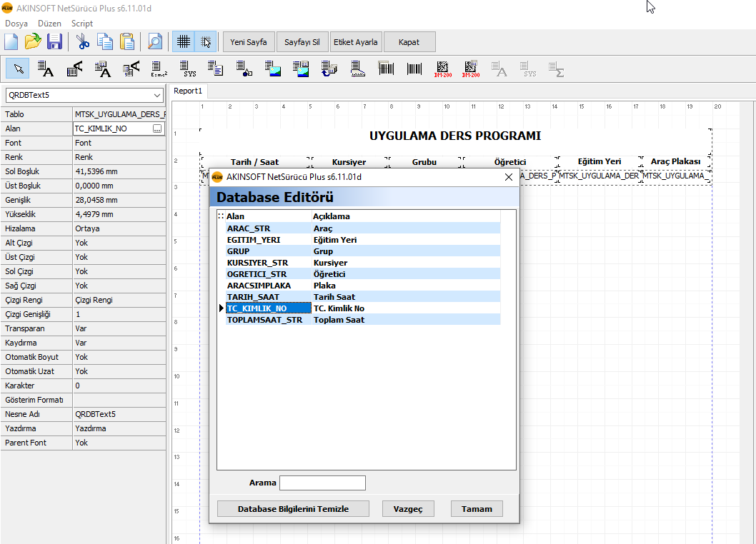Viewport: 756px width, 544px height.
Task: Select the TARIH_SAAT row
Action: point(362,297)
